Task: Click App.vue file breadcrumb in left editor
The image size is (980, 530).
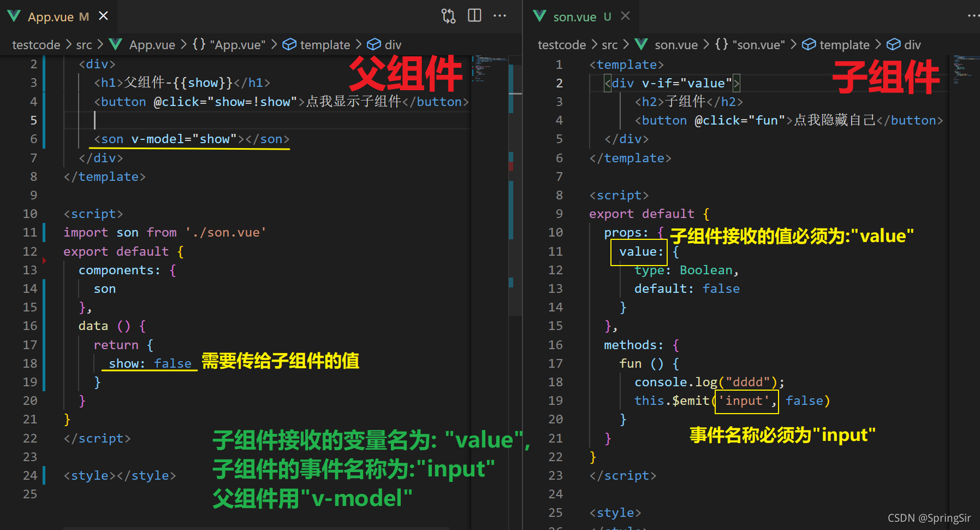Action: point(152,45)
